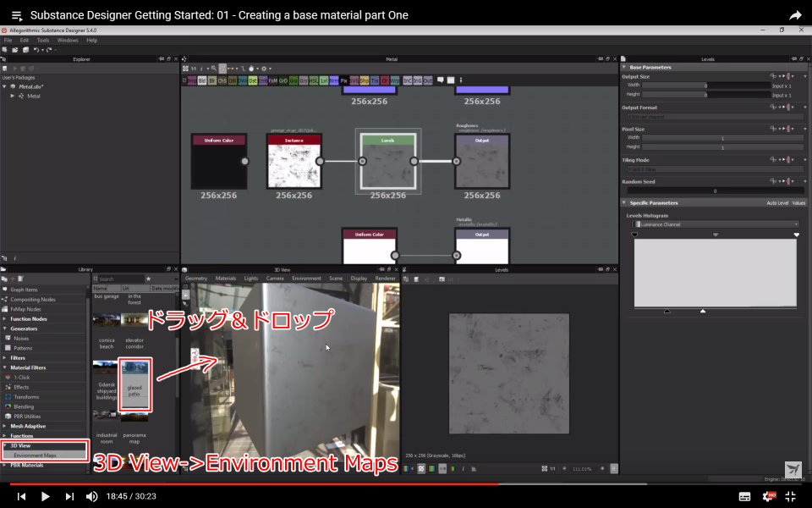Expand the Metal graph in Explorer
This screenshot has height=508, width=812.
click(13, 96)
